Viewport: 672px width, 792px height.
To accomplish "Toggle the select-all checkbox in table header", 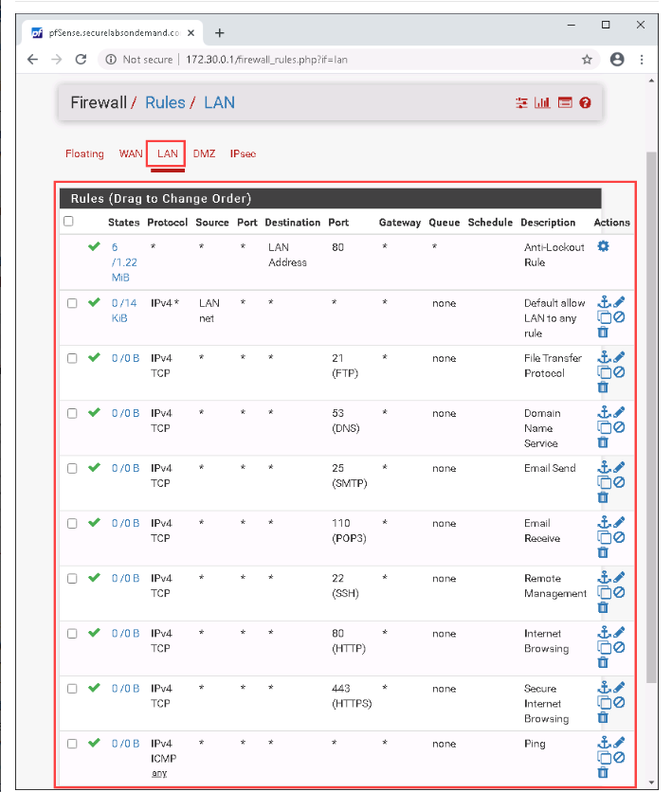I will click(x=68, y=222).
